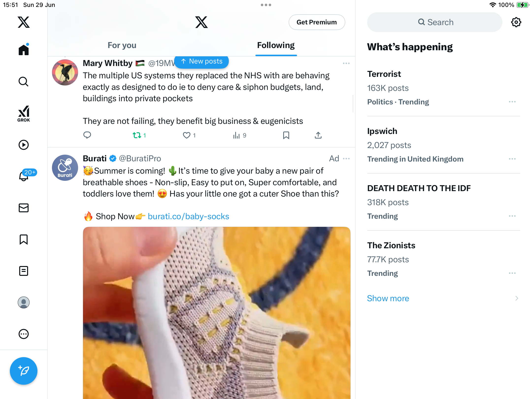Bookmark Mary Whitby's post
532x399 pixels.
pos(286,135)
